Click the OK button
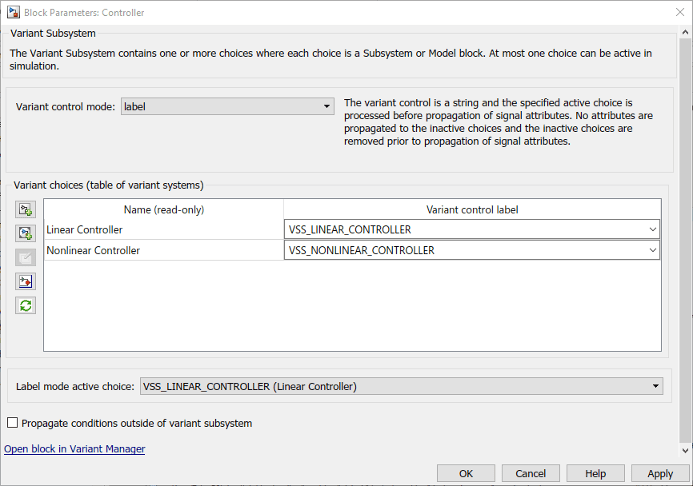The height and width of the screenshot is (486, 693). (466, 473)
